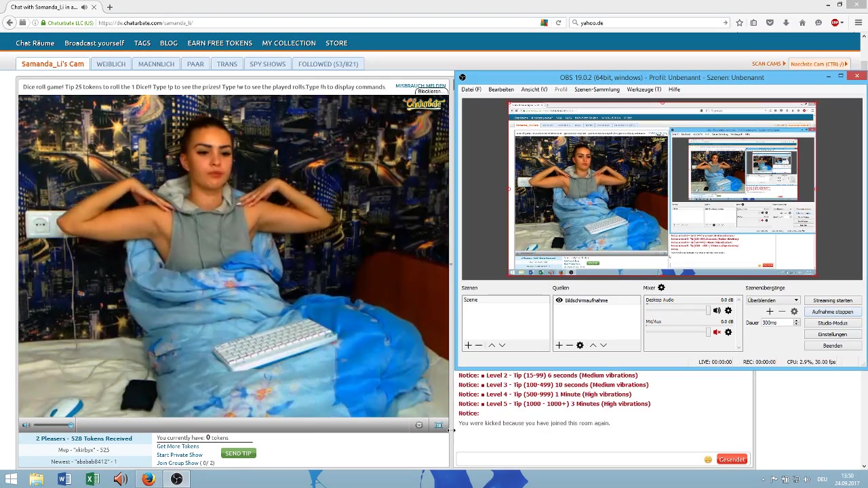Viewport: 868px width, 488px height.
Task: Click the chat message input field
Action: (x=580, y=460)
